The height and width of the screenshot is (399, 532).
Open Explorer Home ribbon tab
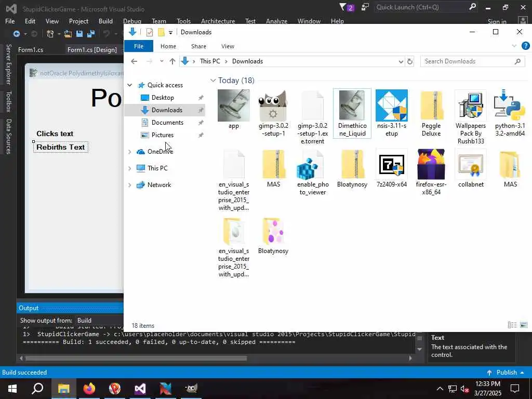tap(168, 46)
